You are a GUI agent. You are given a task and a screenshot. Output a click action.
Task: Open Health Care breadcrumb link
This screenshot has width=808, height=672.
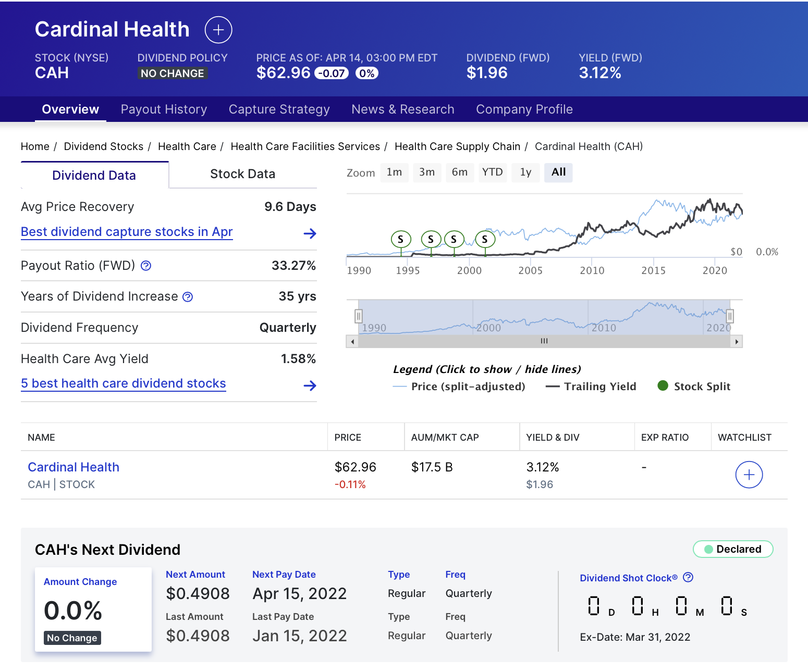tap(187, 146)
